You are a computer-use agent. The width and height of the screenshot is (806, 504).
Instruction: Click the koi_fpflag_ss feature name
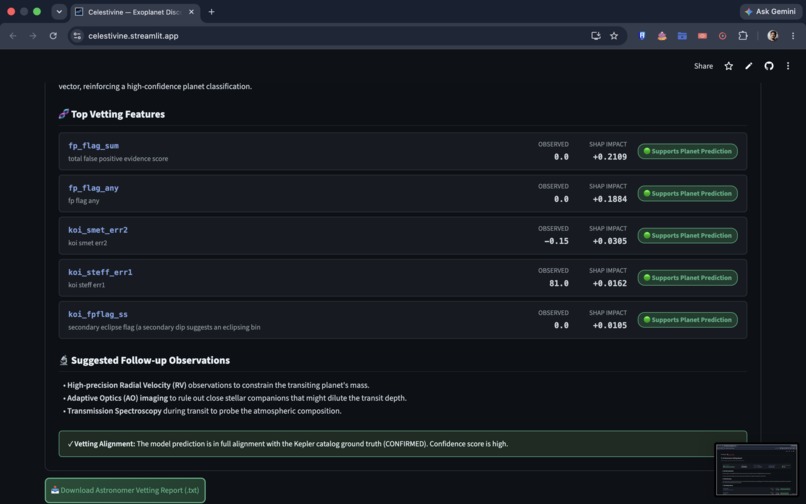pos(98,314)
